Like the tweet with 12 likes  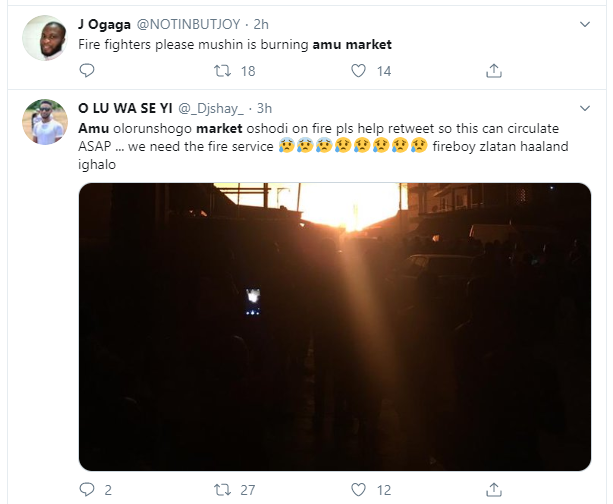click(358, 490)
